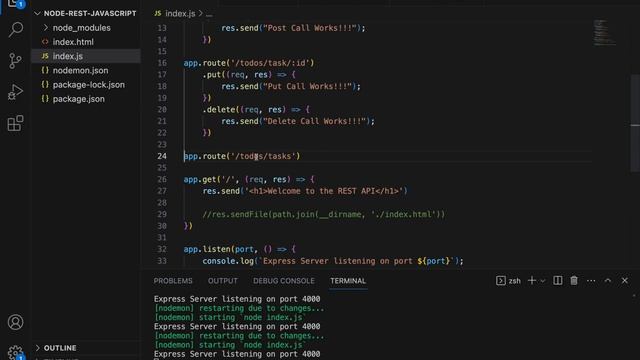Viewport: 640px width, 360px height.
Task: Select index.js in the file explorer
Action: 86,56
